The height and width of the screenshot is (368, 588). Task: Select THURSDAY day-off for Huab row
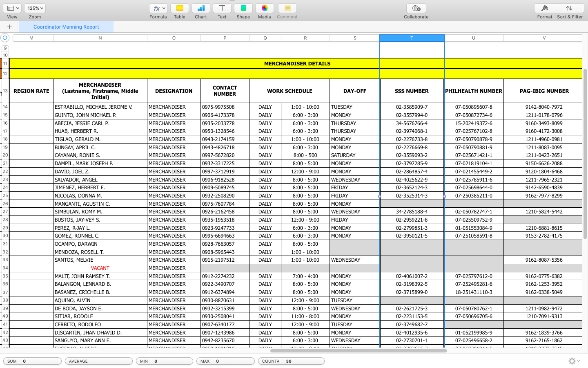click(355, 131)
